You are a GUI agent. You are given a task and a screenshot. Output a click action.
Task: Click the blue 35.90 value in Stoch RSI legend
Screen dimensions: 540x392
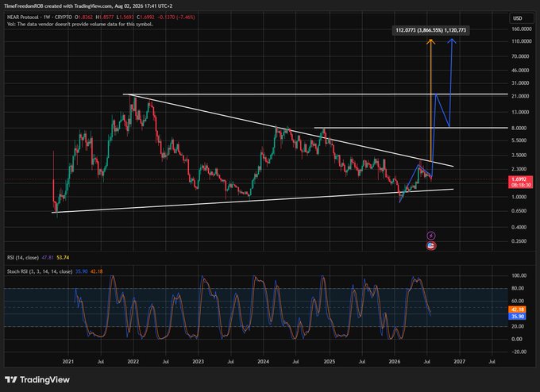(x=81, y=271)
